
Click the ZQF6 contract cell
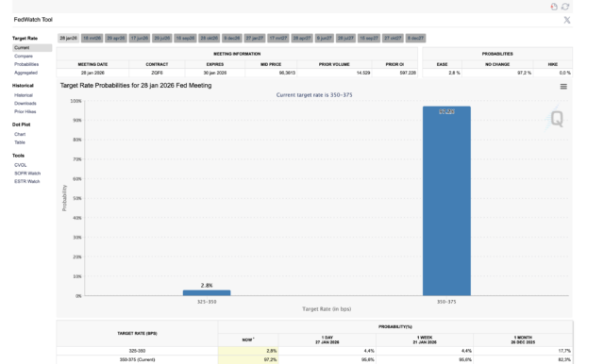point(157,73)
